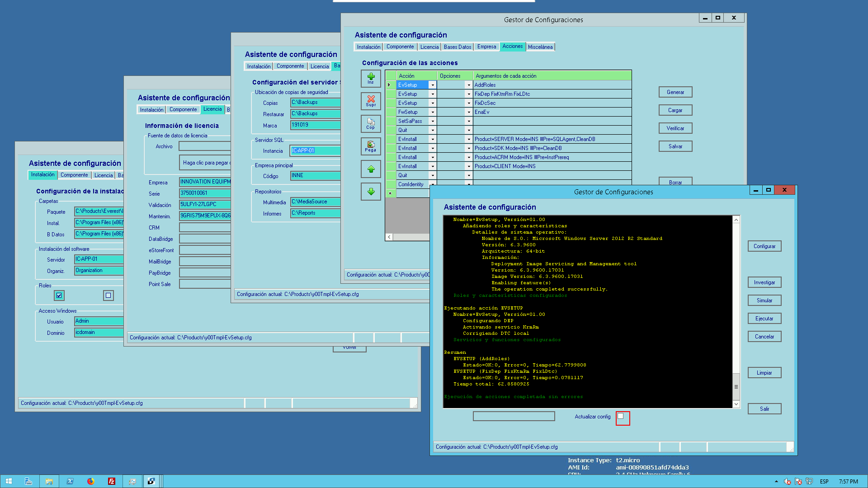868x488 pixels.
Task: Click the Cargar button
Action: (675, 110)
